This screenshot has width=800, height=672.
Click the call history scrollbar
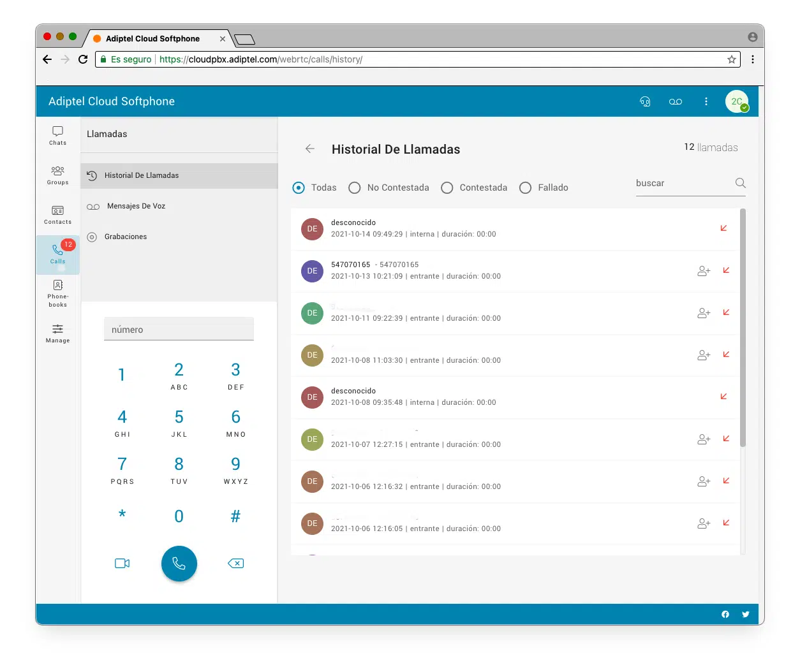tap(743, 328)
